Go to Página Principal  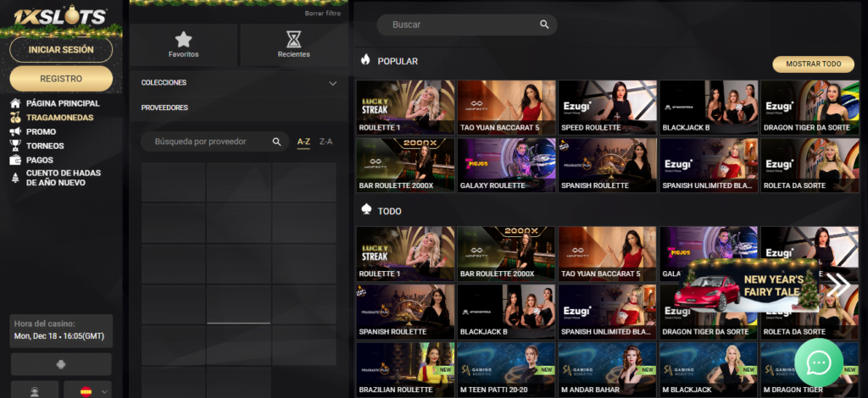(x=63, y=103)
